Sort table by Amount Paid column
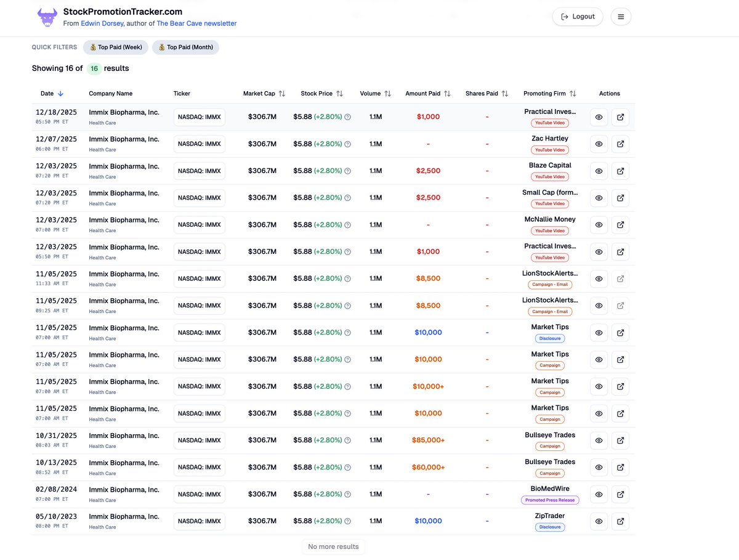 [428, 94]
